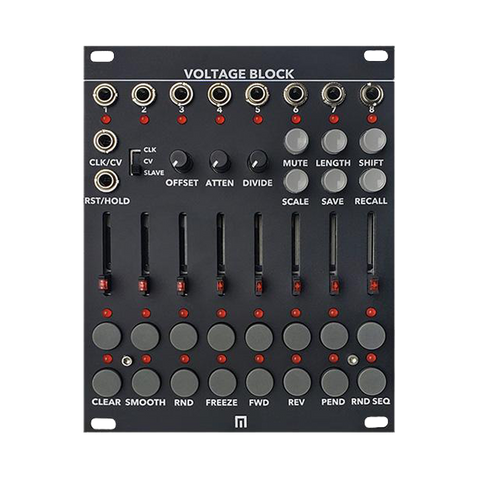
Task: Click the FWD button
Action: tap(259, 383)
